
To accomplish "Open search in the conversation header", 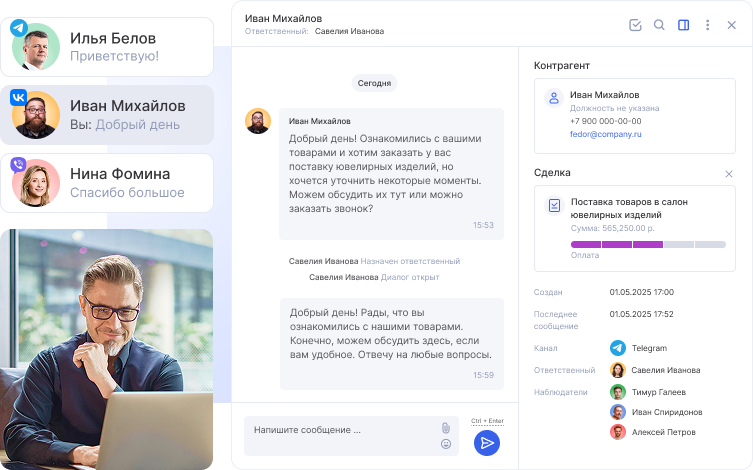I will 659,25.
